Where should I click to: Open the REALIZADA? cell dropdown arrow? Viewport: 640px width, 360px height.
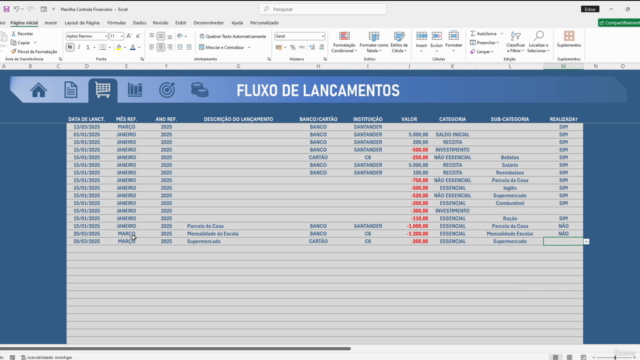[586, 242]
